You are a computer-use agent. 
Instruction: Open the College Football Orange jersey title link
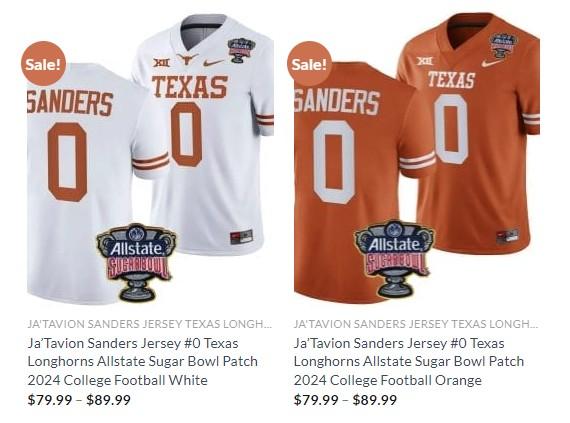tap(409, 362)
